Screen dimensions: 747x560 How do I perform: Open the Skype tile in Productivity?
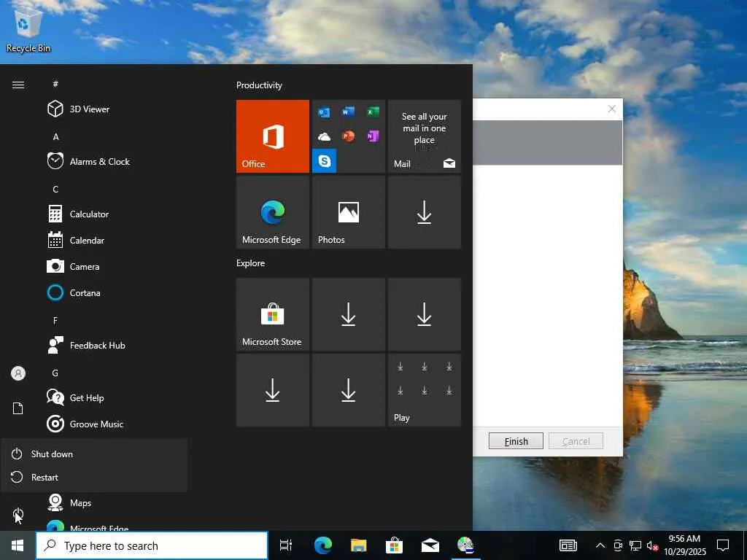(325, 161)
